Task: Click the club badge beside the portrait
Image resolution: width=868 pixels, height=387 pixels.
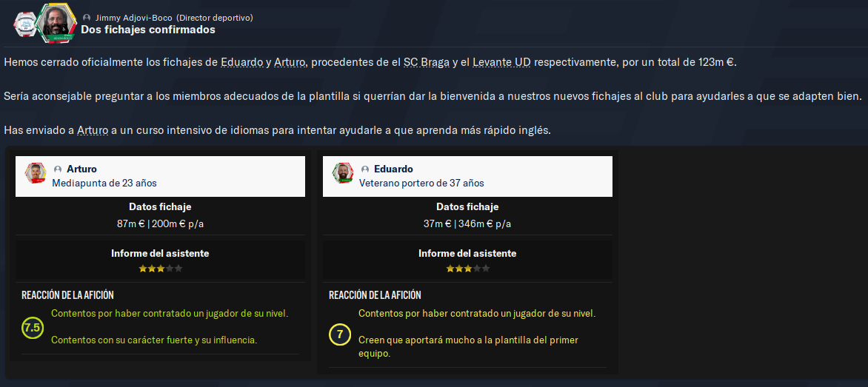Action: tap(24, 24)
